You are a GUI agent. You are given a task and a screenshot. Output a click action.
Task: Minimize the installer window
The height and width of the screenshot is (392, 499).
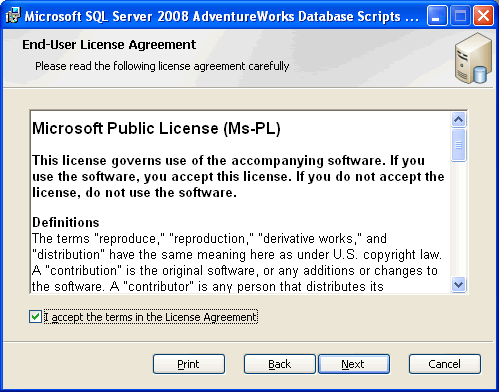[437, 16]
